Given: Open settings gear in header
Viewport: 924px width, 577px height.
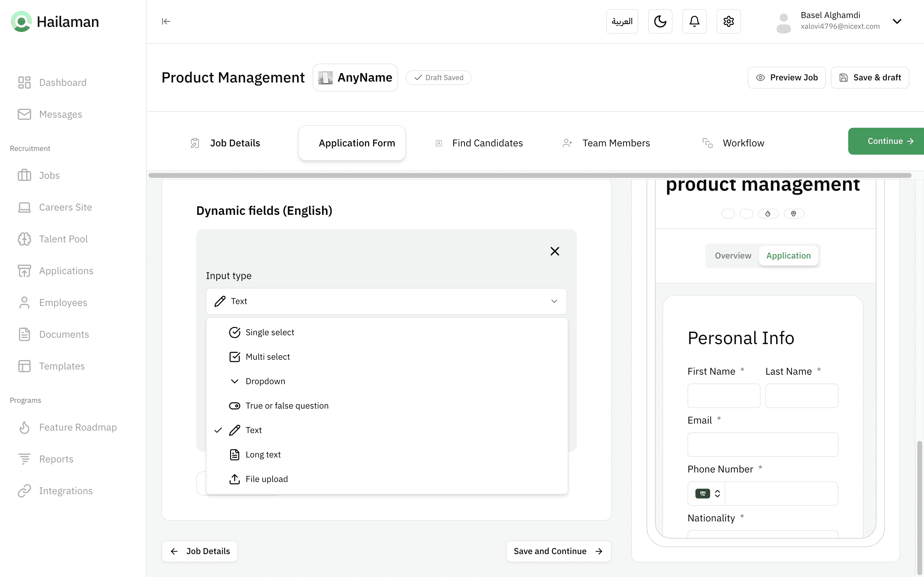Looking at the screenshot, I should (728, 21).
